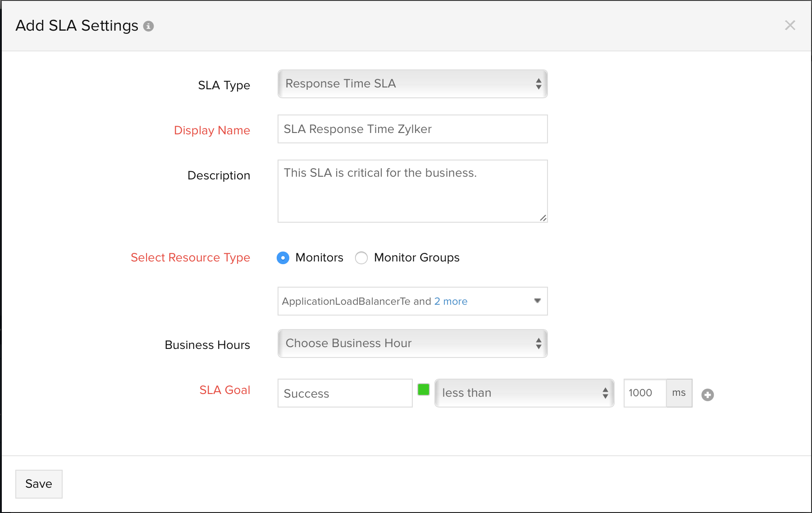Click the info icon beside Add SLA Settings

pyautogui.click(x=148, y=26)
